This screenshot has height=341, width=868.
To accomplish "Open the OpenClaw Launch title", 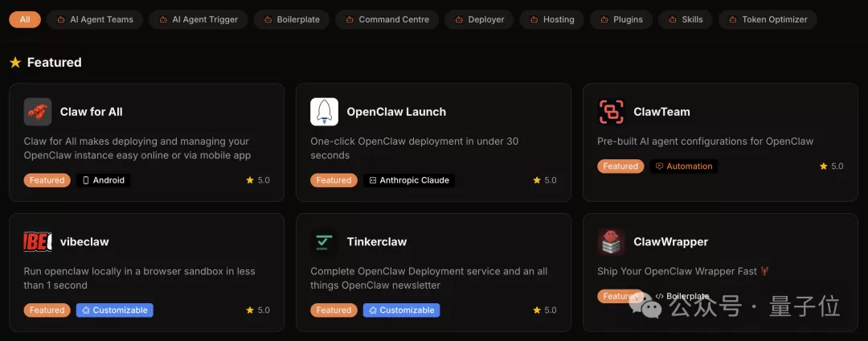I will 396,112.
